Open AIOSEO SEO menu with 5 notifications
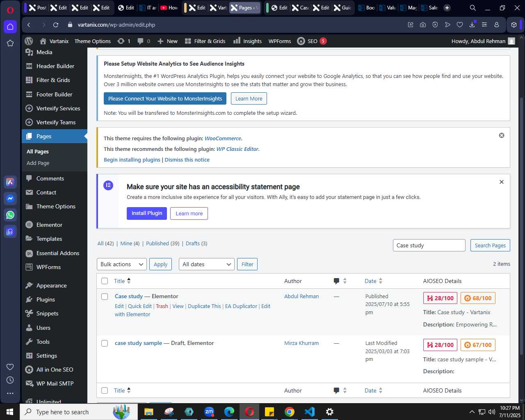Image resolution: width=525 pixels, height=420 pixels. click(x=312, y=41)
